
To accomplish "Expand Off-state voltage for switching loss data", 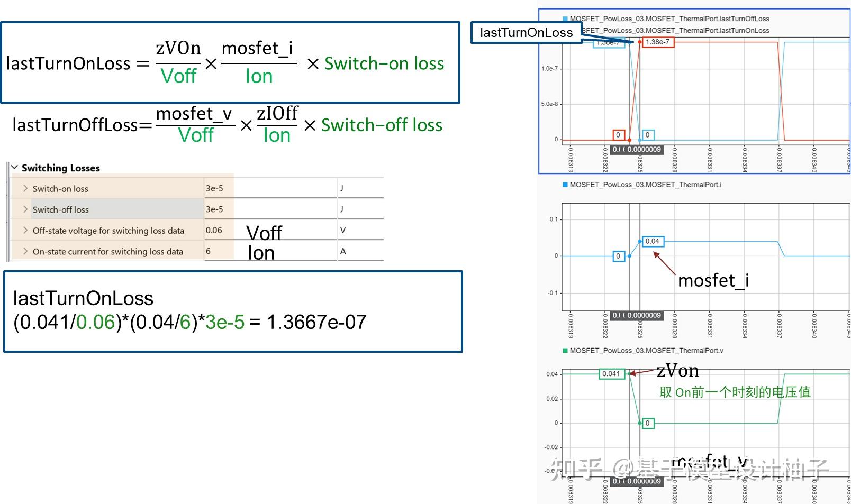I will (25, 231).
